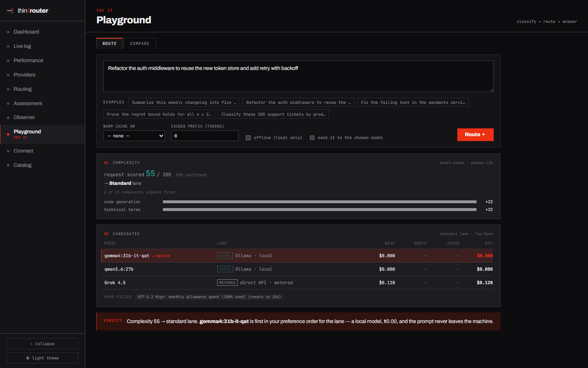588x368 pixels.
Task: Click the METERED badge on Grok row
Action: coord(227,283)
